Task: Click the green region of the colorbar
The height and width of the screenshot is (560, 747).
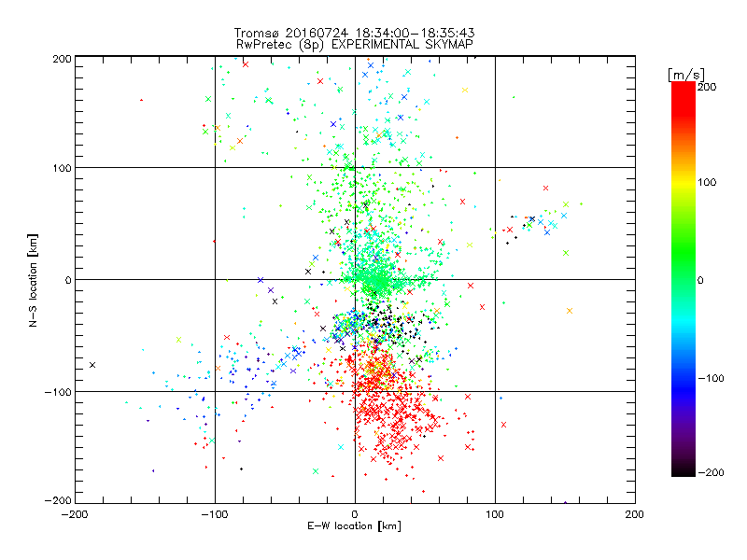Action: point(684,252)
